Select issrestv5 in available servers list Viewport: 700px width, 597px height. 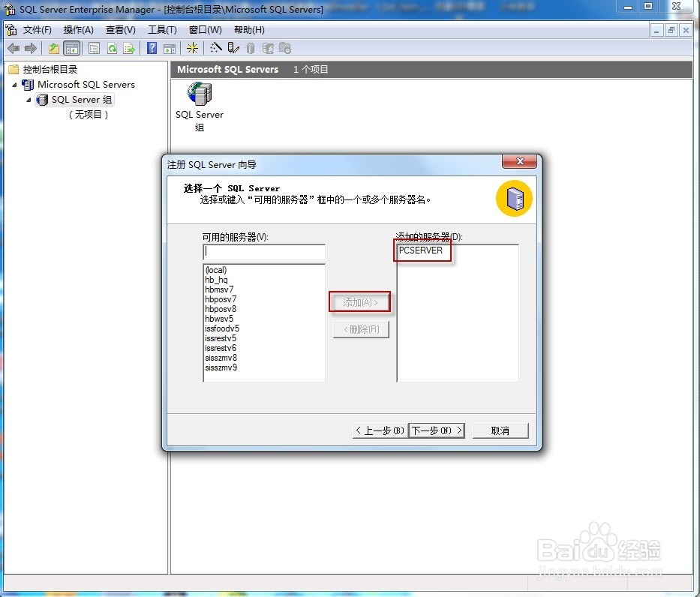point(221,339)
